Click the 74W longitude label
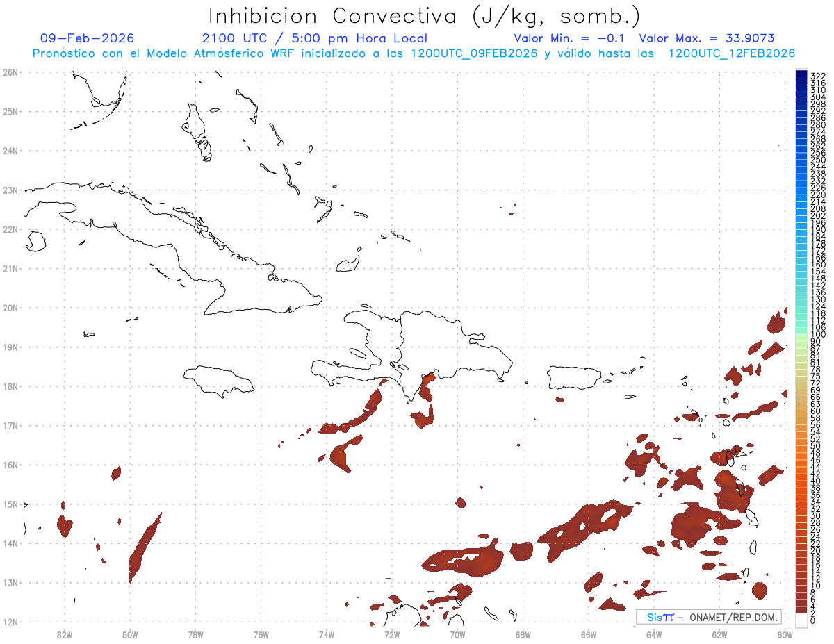 [326, 634]
